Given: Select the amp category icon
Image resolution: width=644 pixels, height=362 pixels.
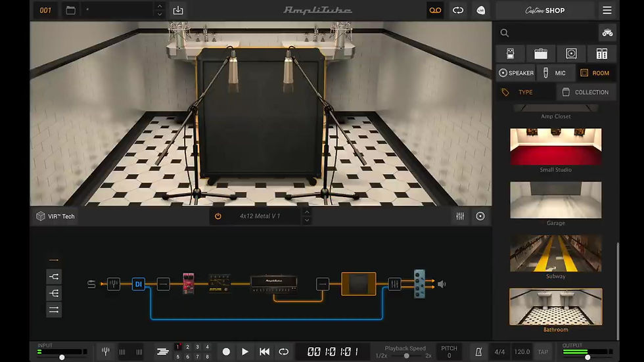Looking at the screenshot, I should point(541,54).
